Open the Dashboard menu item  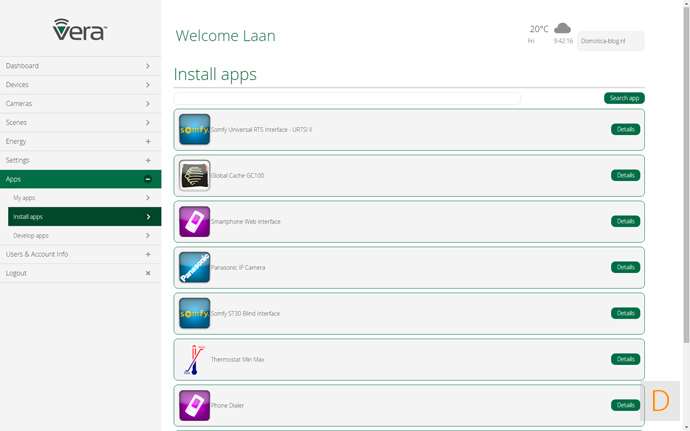pos(80,66)
